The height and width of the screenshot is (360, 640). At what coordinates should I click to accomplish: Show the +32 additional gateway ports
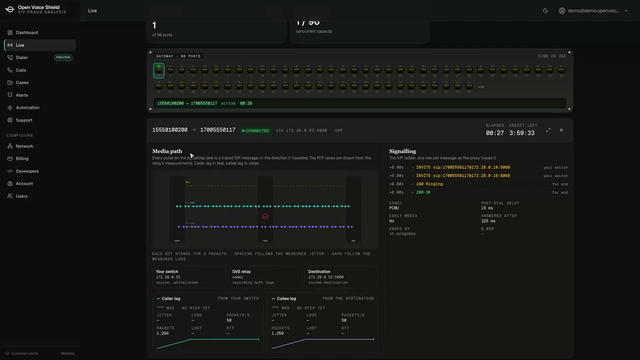[481, 87]
